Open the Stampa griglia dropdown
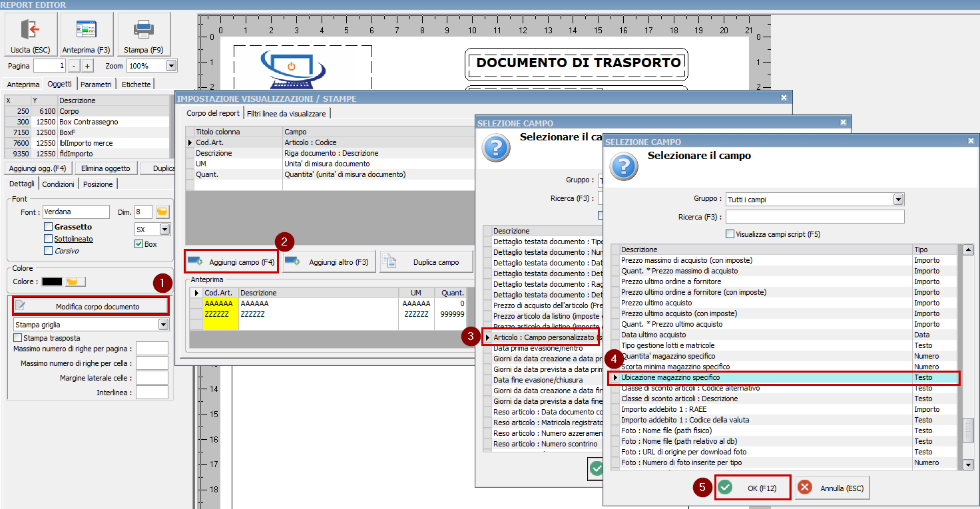980x509 pixels. (x=163, y=325)
